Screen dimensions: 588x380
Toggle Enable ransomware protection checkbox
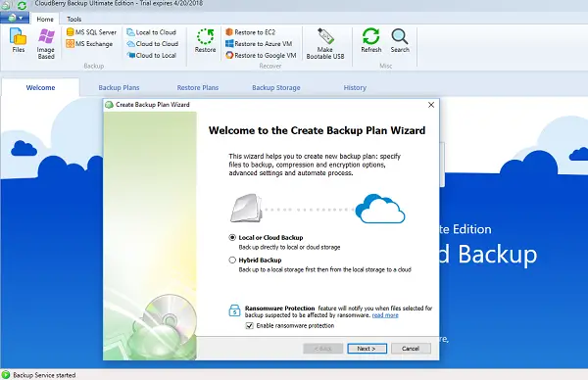[x=249, y=326]
